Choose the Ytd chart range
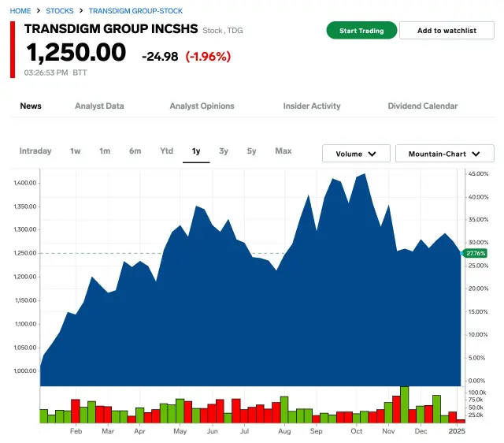 (166, 151)
